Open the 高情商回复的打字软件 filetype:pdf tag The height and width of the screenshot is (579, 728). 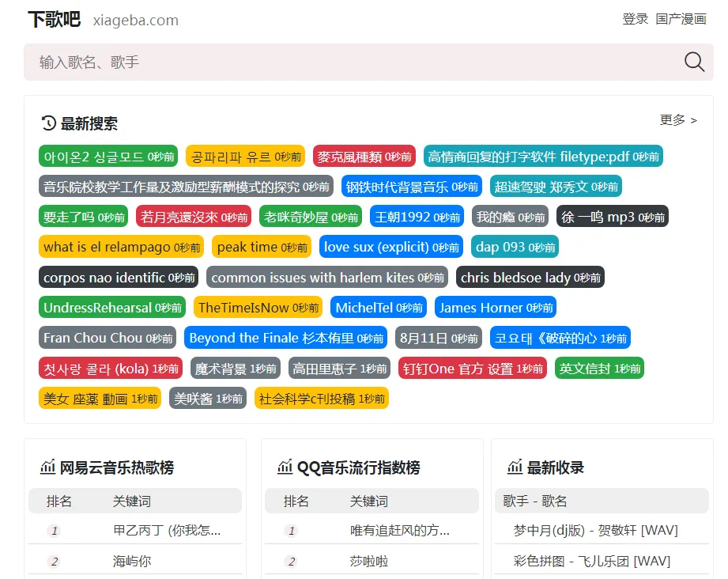coord(543,156)
